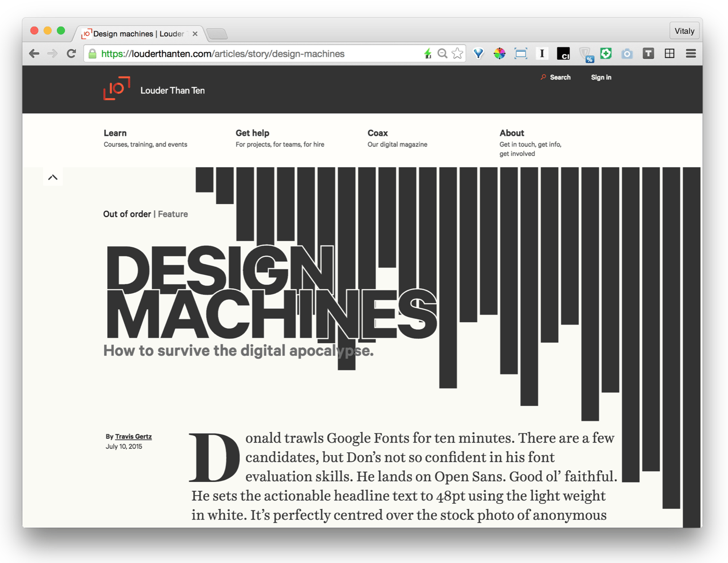
Task: Click the Louder Than Ten site title
Action: pyautogui.click(x=173, y=91)
